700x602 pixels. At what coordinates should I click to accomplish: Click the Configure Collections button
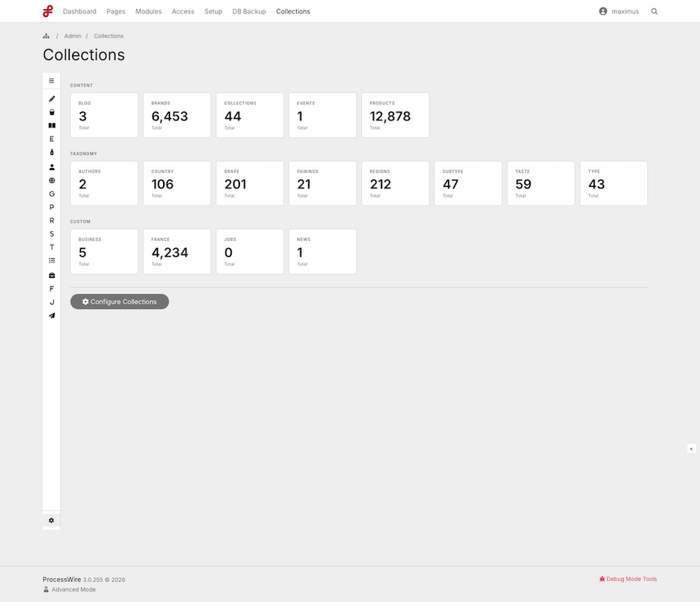(x=120, y=302)
